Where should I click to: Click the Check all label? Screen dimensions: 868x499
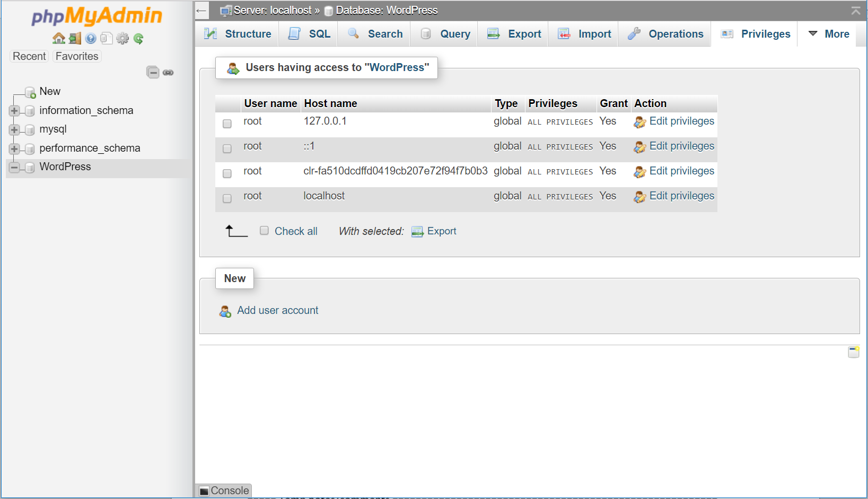coord(296,231)
